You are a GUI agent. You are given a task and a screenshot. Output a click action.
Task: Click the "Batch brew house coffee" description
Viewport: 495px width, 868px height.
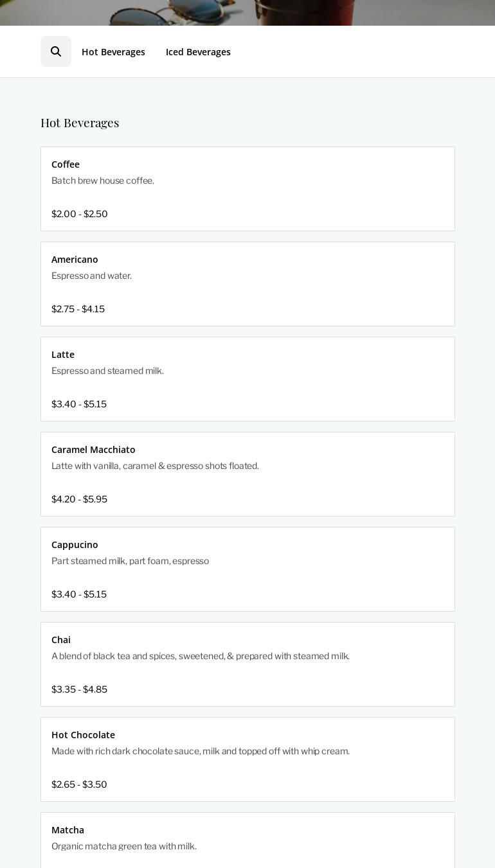[103, 181]
